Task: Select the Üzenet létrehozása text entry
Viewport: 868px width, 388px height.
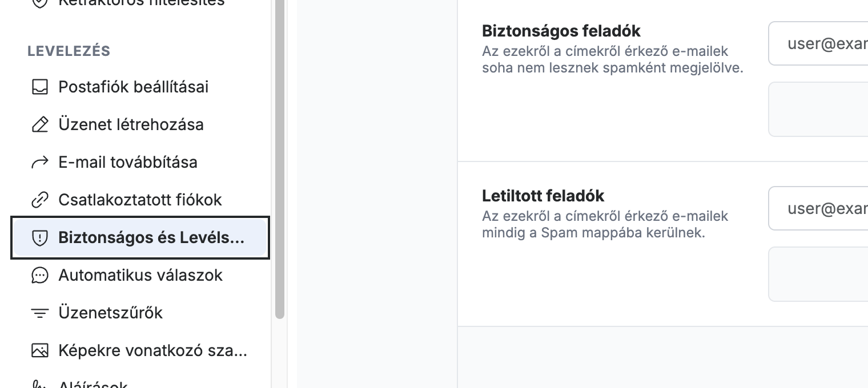Action: tap(131, 124)
